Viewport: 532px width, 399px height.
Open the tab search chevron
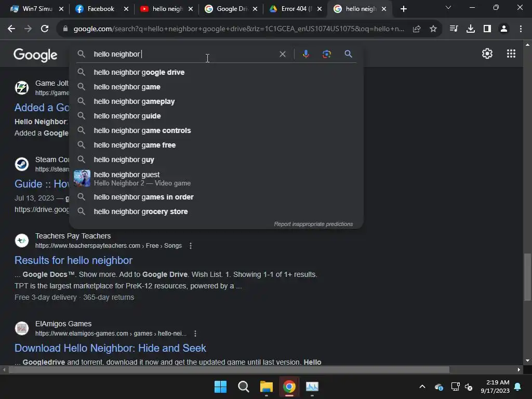click(448, 7)
